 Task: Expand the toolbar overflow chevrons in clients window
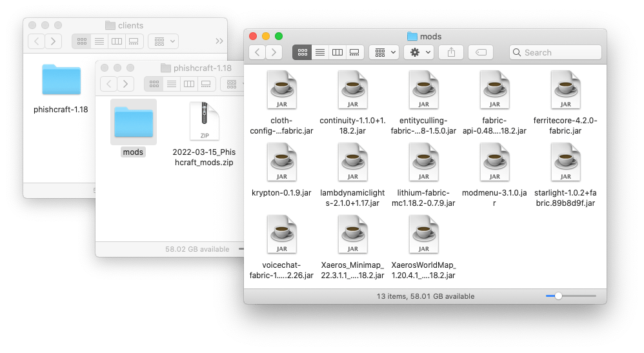click(219, 41)
